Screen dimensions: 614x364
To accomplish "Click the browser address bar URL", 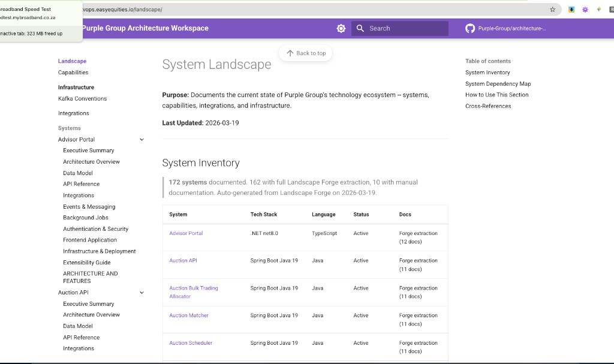I will pos(122,10).
